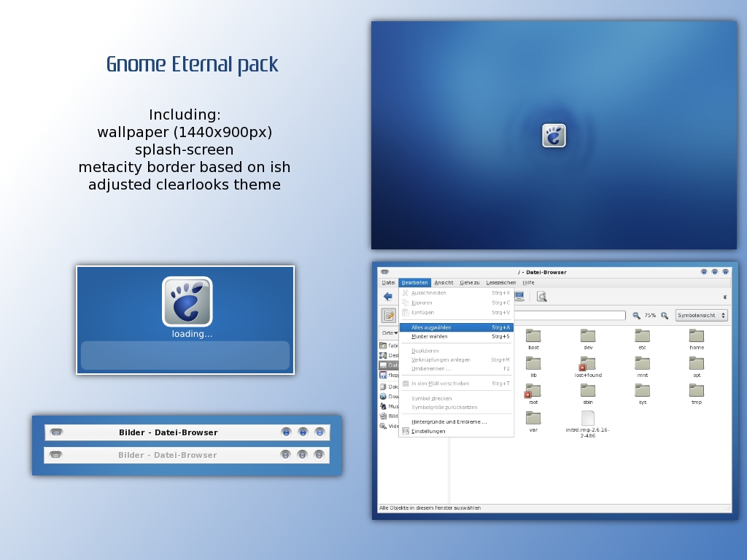Select the root folder icon
Image resolution: width=747 pixels, height=560 pixels.
click(x=533, y=391)
